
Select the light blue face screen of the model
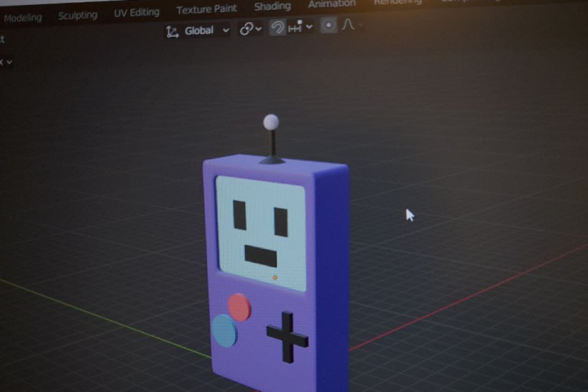click(261, 233)
